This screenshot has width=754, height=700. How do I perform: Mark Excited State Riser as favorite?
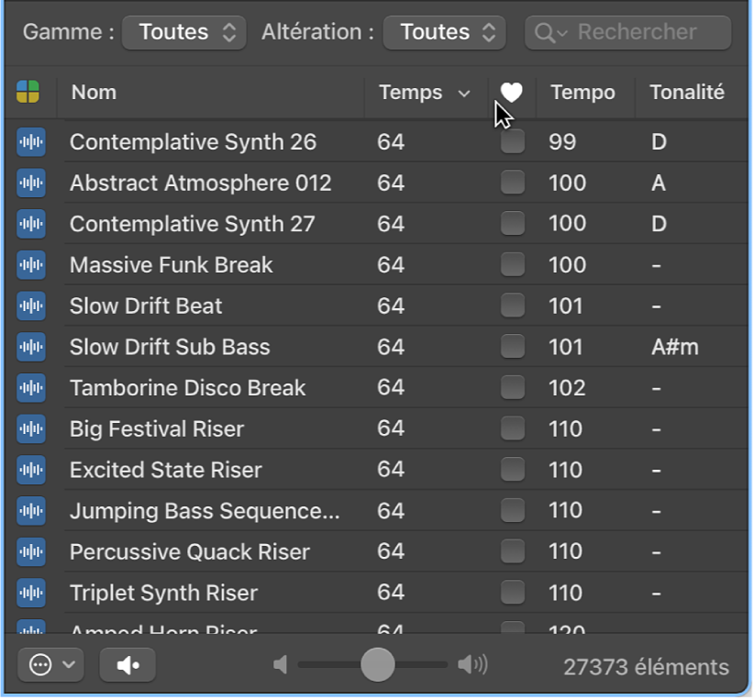click(513, 469)
